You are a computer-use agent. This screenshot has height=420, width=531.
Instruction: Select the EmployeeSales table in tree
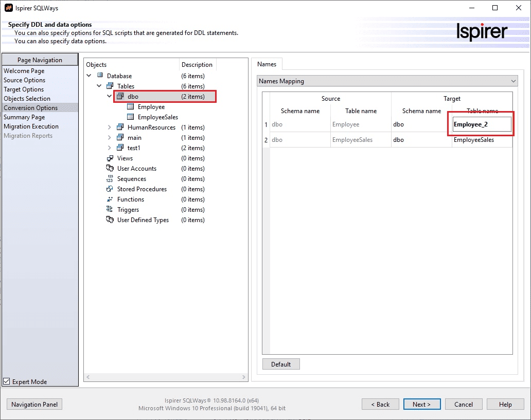click(x=157, y=117)
